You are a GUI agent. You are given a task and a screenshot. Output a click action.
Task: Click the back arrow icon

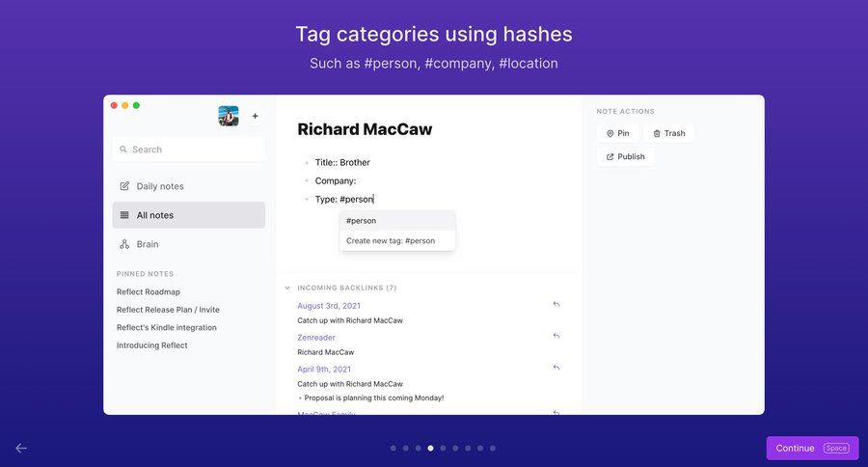click(x=21, y=448)
